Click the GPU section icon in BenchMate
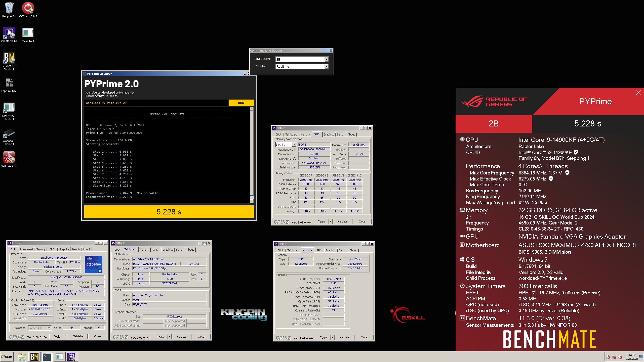 [x=462, y=236]
